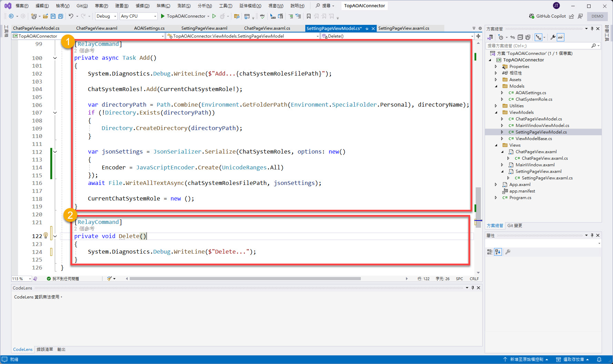Pin the SettingPageViewModel.cs tab
The width and height of the screenshot is (613, 364).
pyautogui.click(x=367, y=29)
